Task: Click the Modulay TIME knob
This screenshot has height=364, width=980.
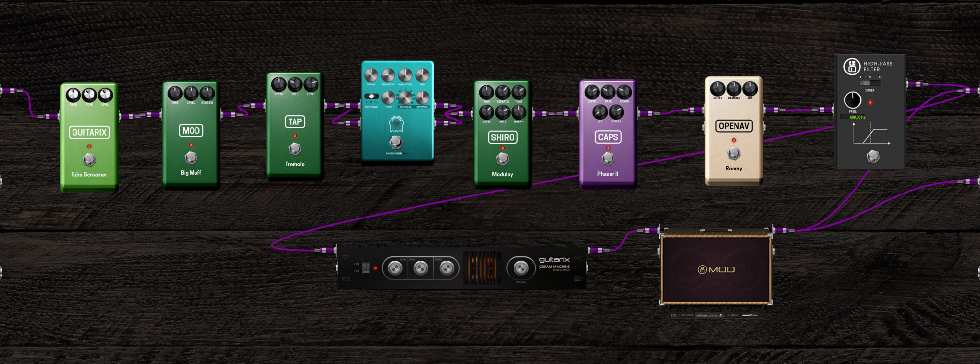Action: click(x=487, y=92)
